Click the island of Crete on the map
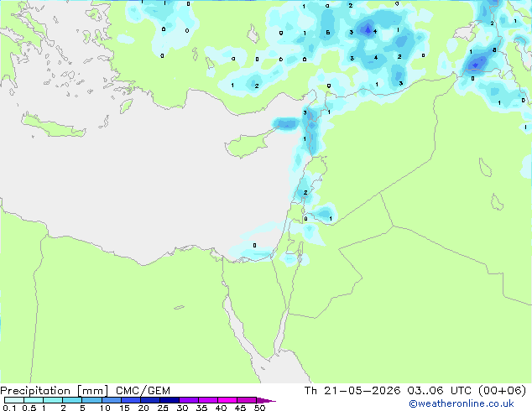This screenshot has width=532, height=411. click(53, 126)
